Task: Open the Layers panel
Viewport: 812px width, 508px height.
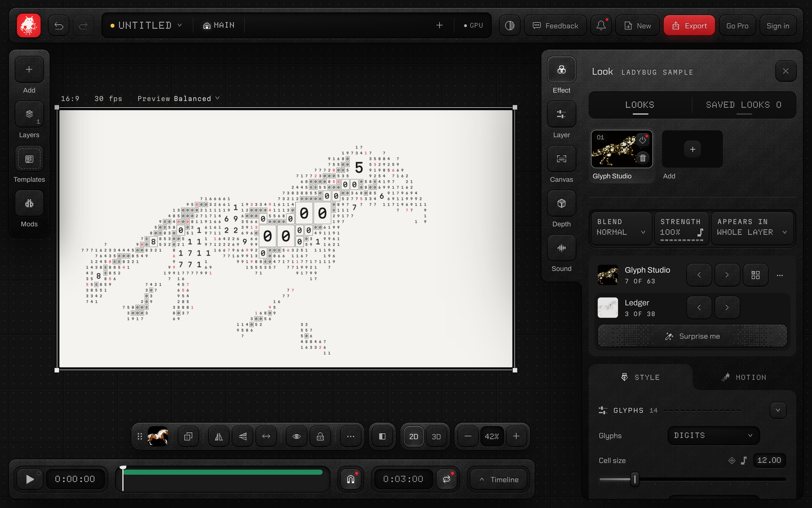Action: pyautogui.click(x=29, y=114)
